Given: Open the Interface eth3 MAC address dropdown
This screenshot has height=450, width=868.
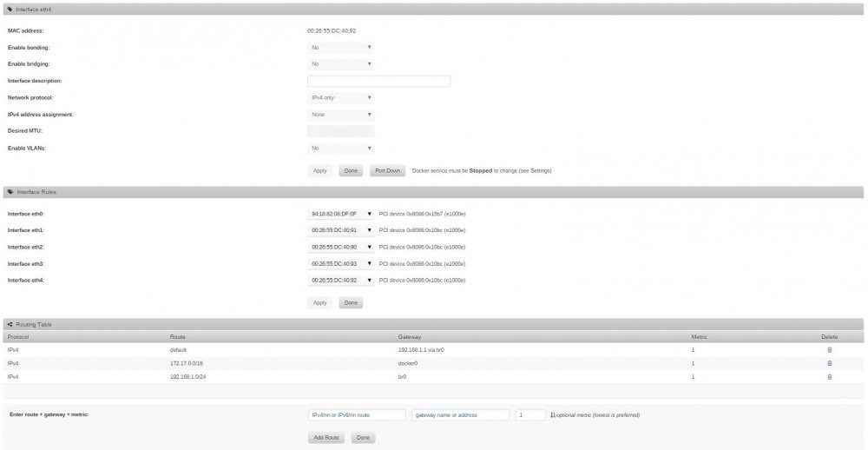Looking at the screenshot, I should point(341,264).
